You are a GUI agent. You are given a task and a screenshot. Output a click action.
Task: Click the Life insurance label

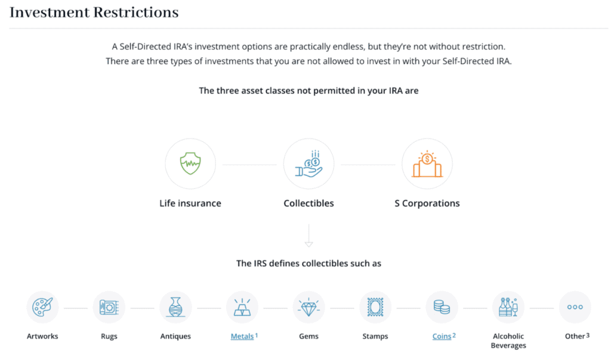(x=190, y=203)
